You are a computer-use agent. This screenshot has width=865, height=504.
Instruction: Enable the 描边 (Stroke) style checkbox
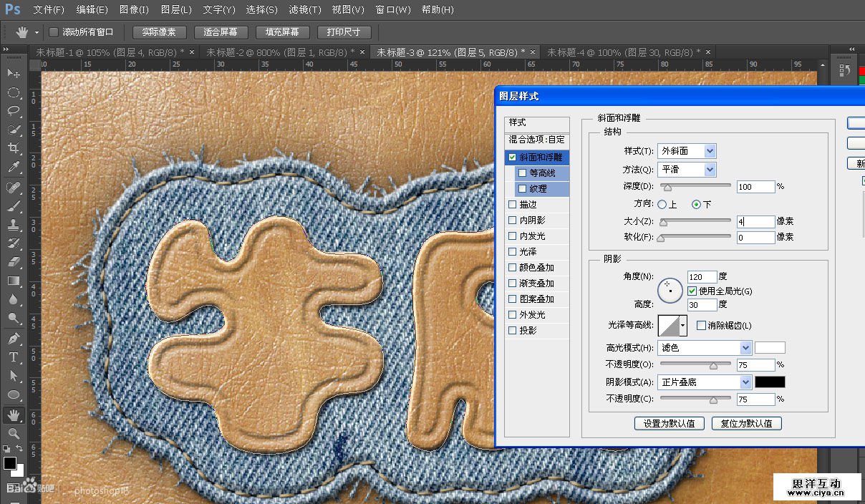(x=512, y=205)
